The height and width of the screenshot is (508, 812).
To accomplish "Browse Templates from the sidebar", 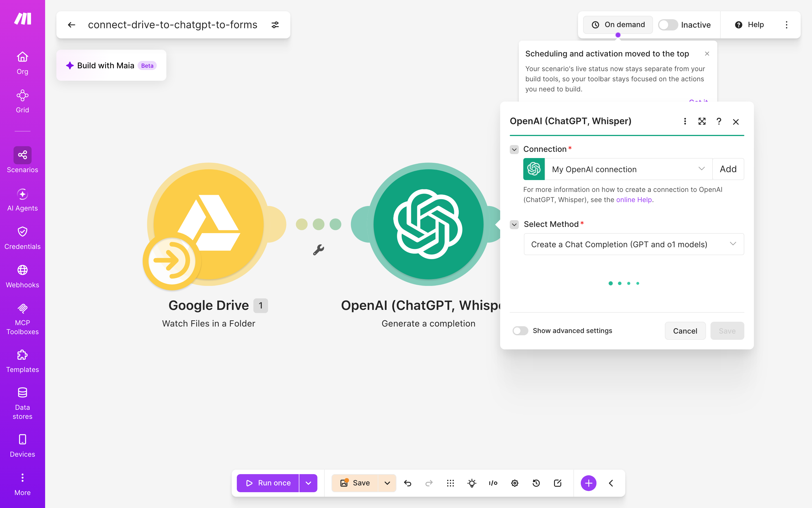I will point(23,361).
